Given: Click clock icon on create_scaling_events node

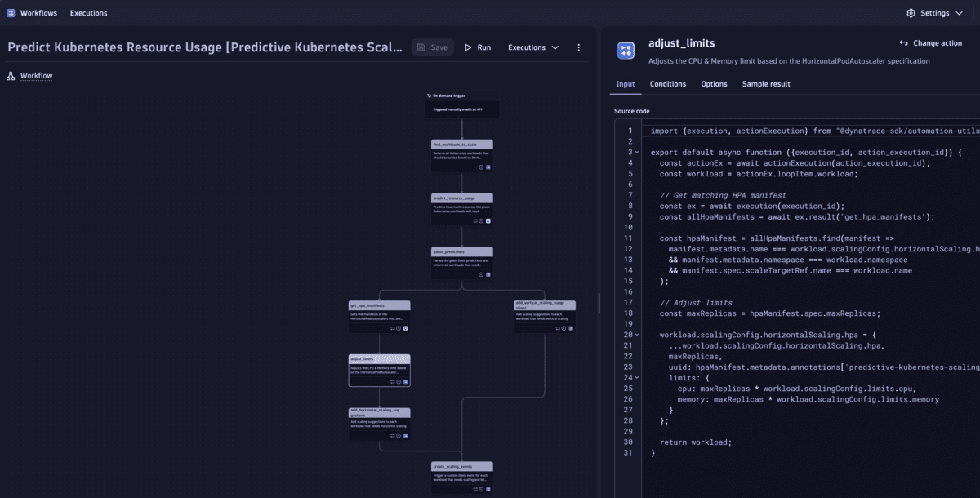Looking at the screenshot, I should (482, 489).
